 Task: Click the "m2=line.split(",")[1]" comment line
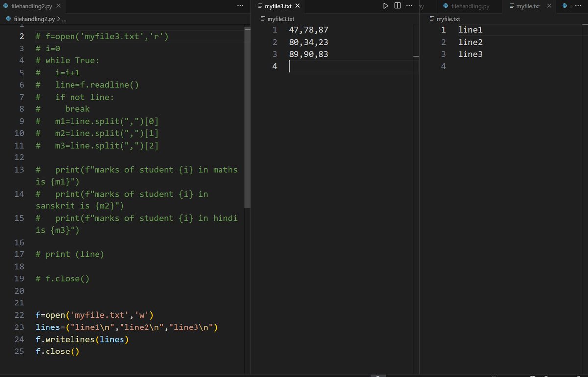tap(97, 133)
